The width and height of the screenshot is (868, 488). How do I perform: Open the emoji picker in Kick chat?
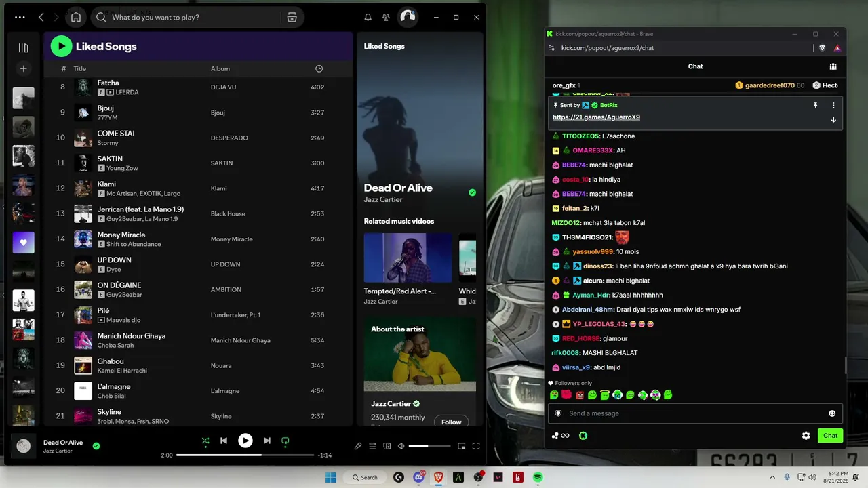click(832, 413)
